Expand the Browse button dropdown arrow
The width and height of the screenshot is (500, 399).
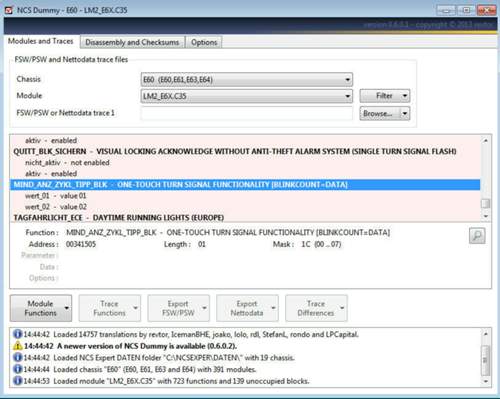[405, 113]
